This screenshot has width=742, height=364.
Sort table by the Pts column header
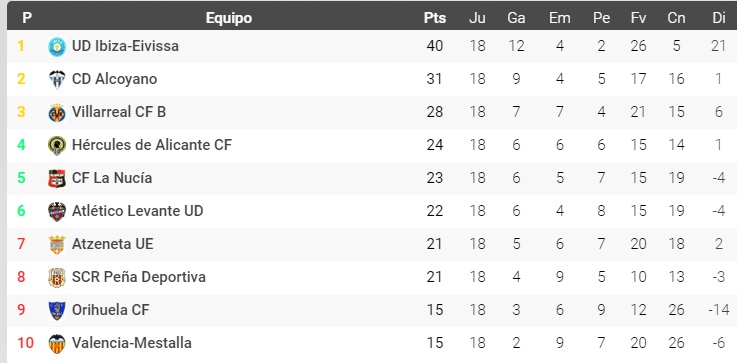[434, 18]
